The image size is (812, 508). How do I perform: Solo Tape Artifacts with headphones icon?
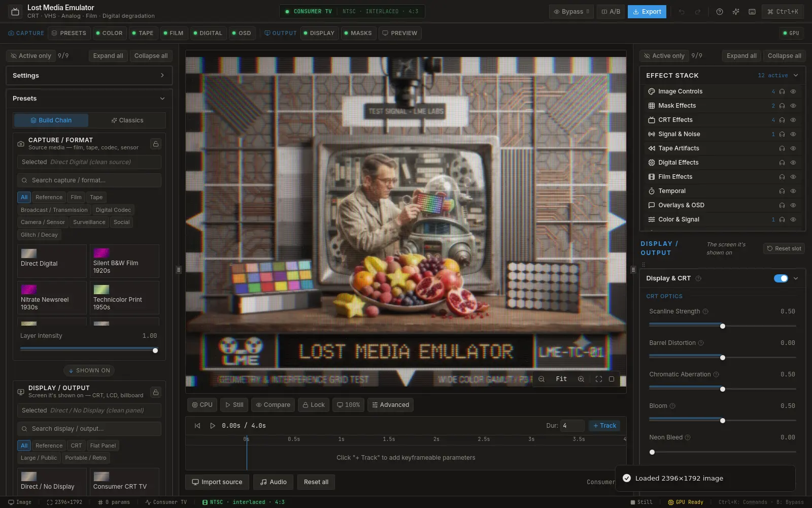[x=782, y=148]
